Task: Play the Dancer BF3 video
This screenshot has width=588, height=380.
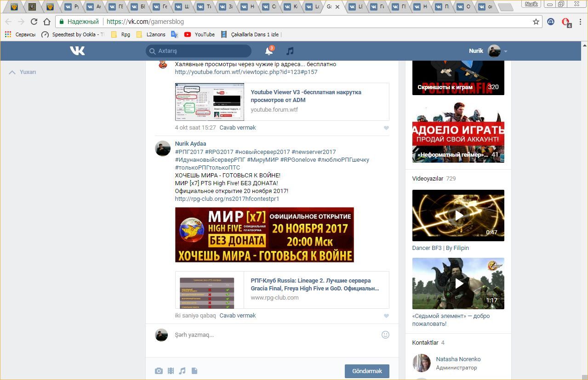Action: [458, 216]
